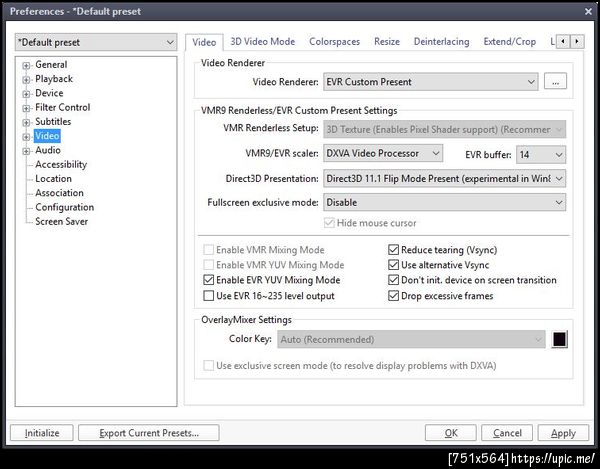Screen dimensions: 600x469
Task: Select Configuration in the settings tree
Action: (x=65, y=207)
